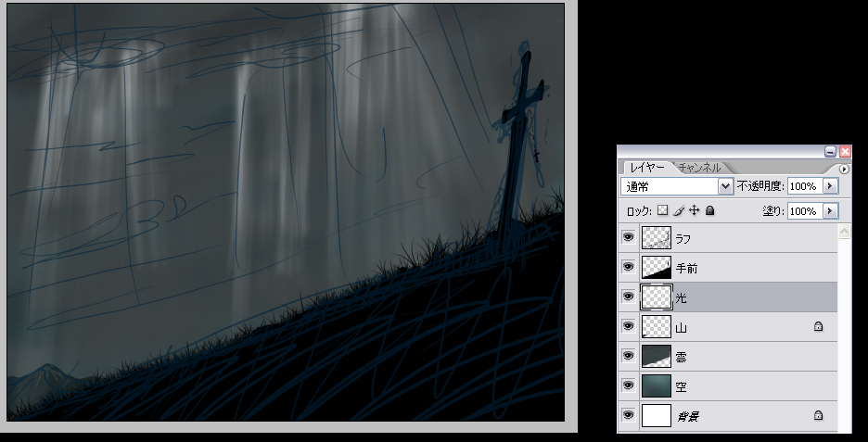Image resolution: width=868 pixels, height=442 pixels.
Task: Select the 空 layer thumbnail
Action: click(x=656, y=385)
